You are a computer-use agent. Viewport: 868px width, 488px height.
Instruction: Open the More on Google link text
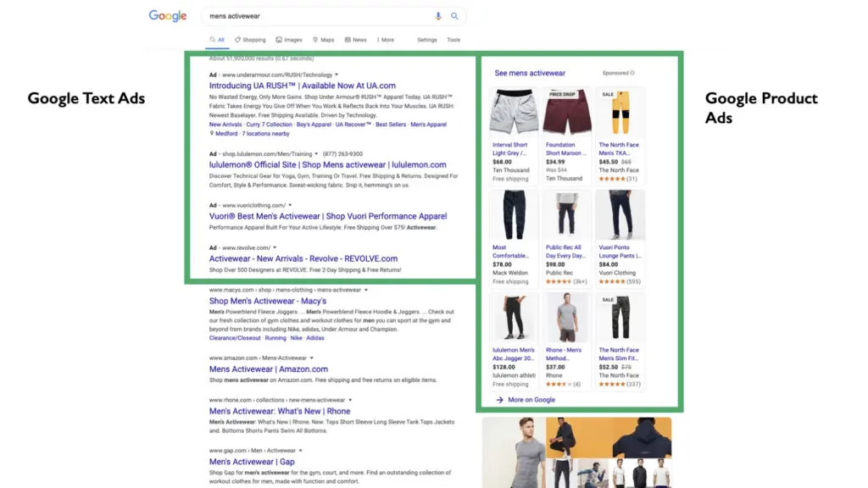(x=531, y=400)
